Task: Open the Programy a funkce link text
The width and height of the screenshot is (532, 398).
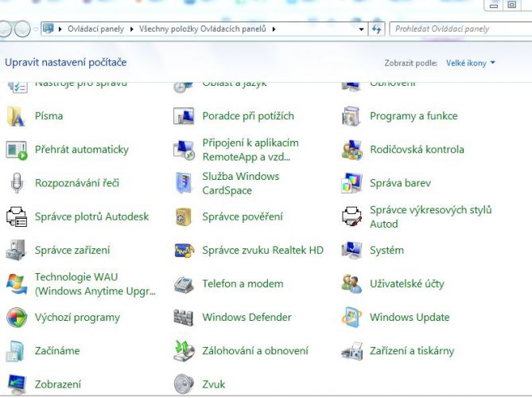Action: [414, 116]
